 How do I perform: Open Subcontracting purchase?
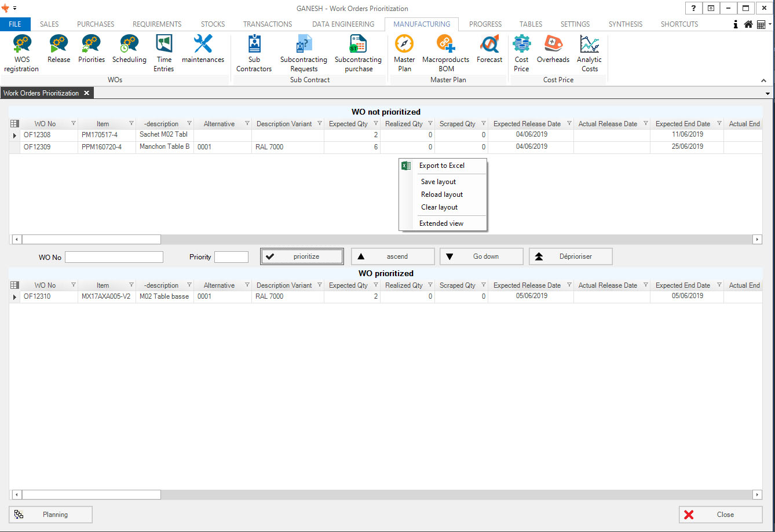[358, 53]
